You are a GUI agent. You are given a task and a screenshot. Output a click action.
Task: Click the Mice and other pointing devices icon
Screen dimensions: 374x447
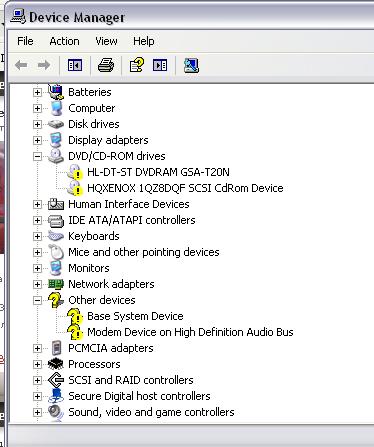coord(56,252)
